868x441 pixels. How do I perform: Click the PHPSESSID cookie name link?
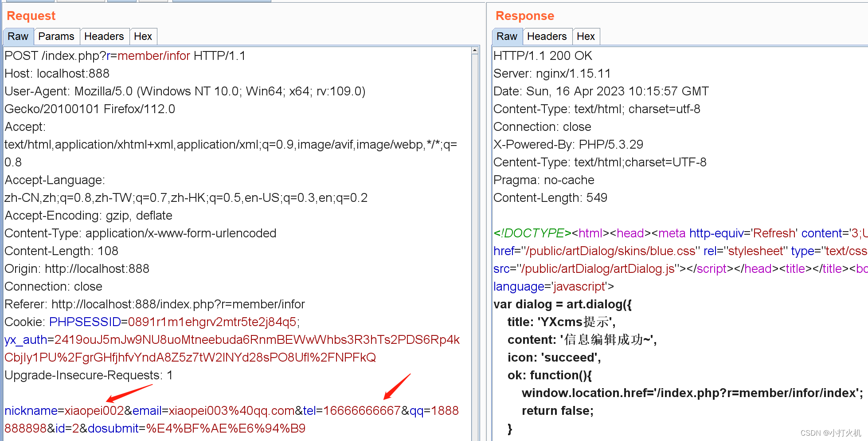(x=84, y=322)
